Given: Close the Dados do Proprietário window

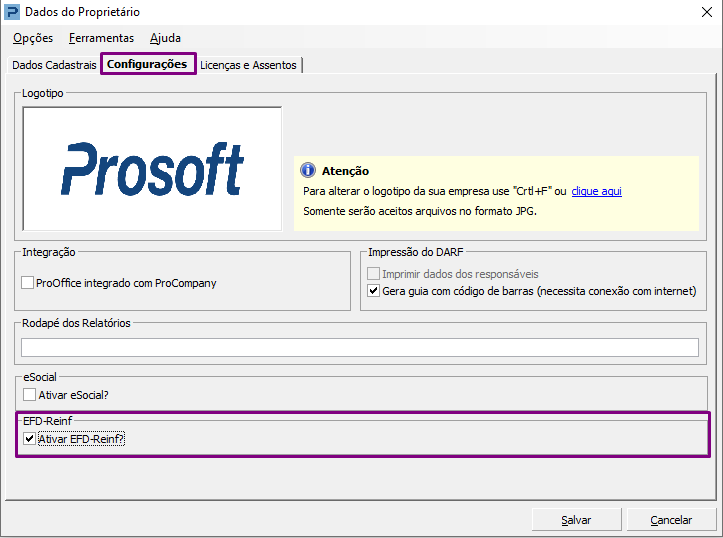Looking at the screenshot, I should point(706,12).
